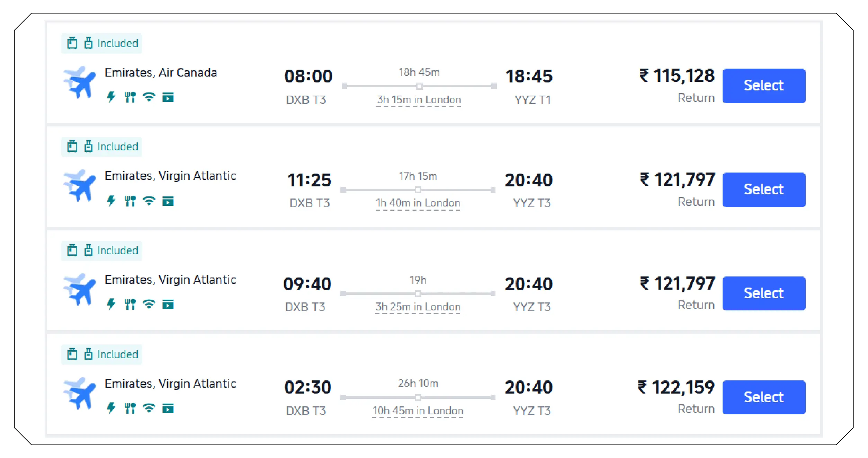
Task: Click the power outlet icon on first flight
Action: [x=111, y=97]
